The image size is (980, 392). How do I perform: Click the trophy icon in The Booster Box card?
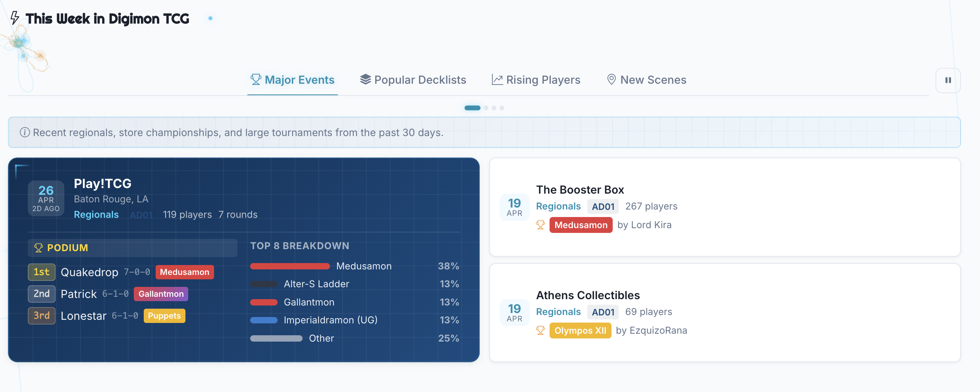(x=540, y=225)
